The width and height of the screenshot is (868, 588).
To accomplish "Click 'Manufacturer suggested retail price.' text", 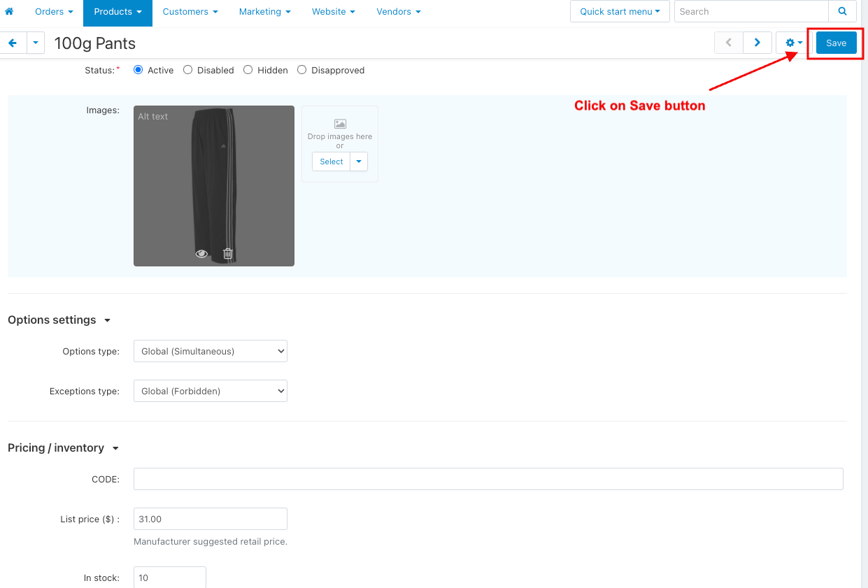I will click(x=211, y=541).
